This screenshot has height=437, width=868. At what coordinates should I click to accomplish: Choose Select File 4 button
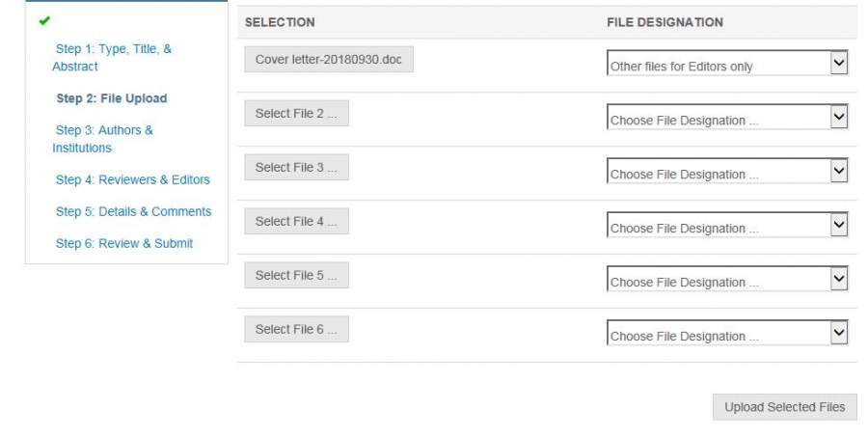coord(296,222)
